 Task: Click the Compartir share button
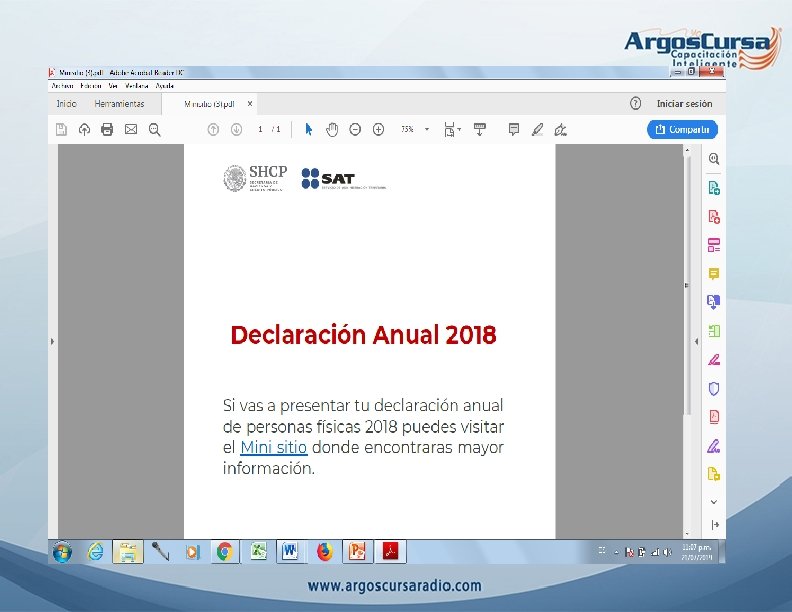(x=682, y=130)
